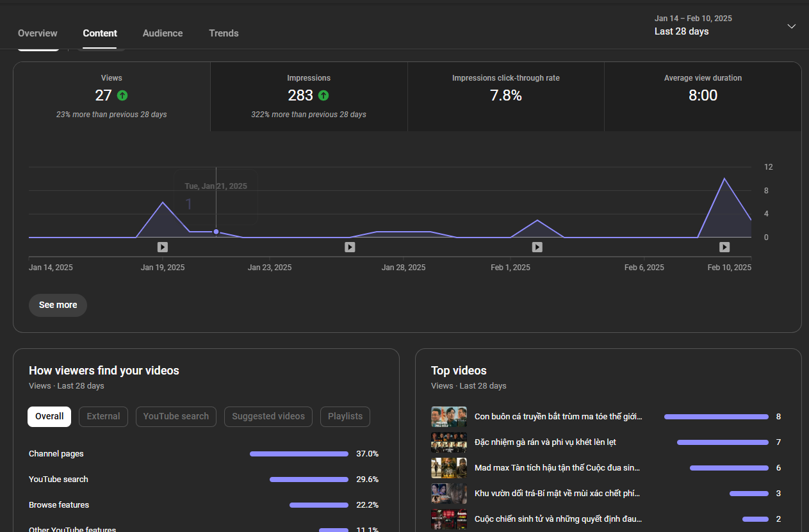Image resolution: width=809 pixels, height=532 pixels.
Task: Click the green up arrow beside Impressions count
Action: [x=323, y=95]
